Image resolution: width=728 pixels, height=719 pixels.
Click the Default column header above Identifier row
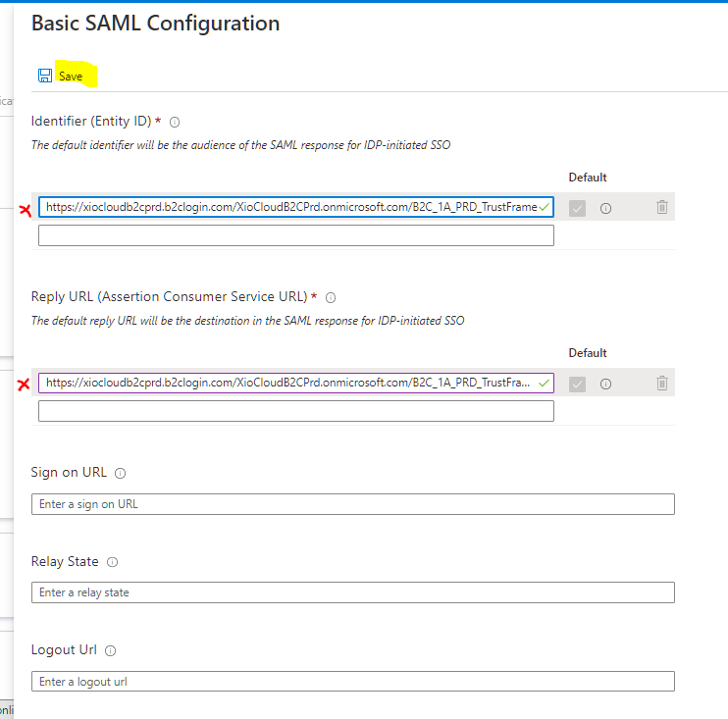coord(588,178)
